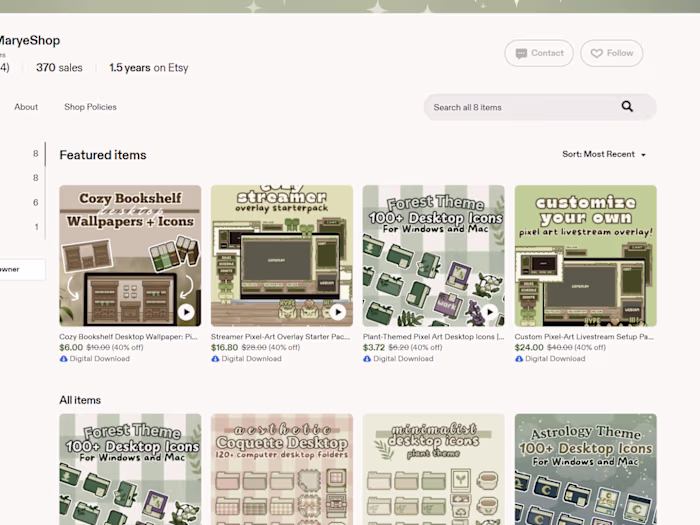Open Forest Theme thumbnail in All items
This screenshot has height=525, width=700.
coord(130,469)
